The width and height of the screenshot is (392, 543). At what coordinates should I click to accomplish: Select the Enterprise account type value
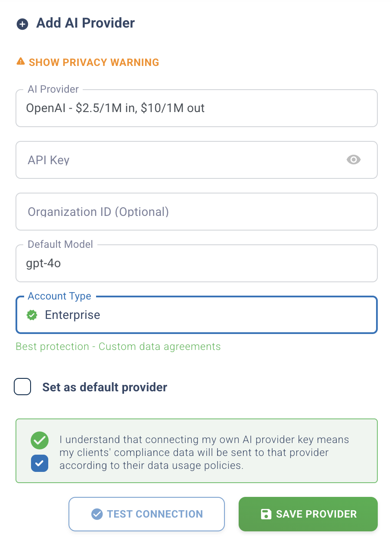[x=72, y=315]
